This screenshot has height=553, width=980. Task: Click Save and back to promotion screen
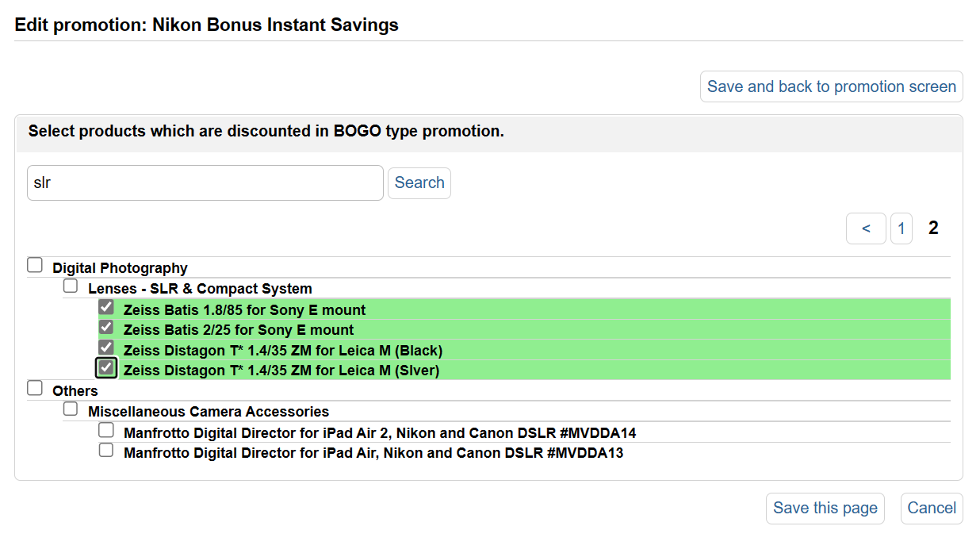[832, 86]
